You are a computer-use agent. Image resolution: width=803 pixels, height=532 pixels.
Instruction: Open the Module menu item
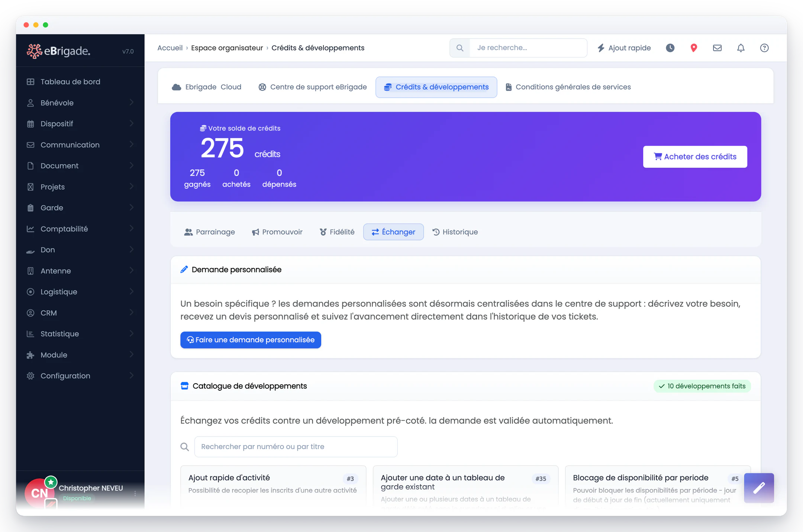(x=80, y=355)
